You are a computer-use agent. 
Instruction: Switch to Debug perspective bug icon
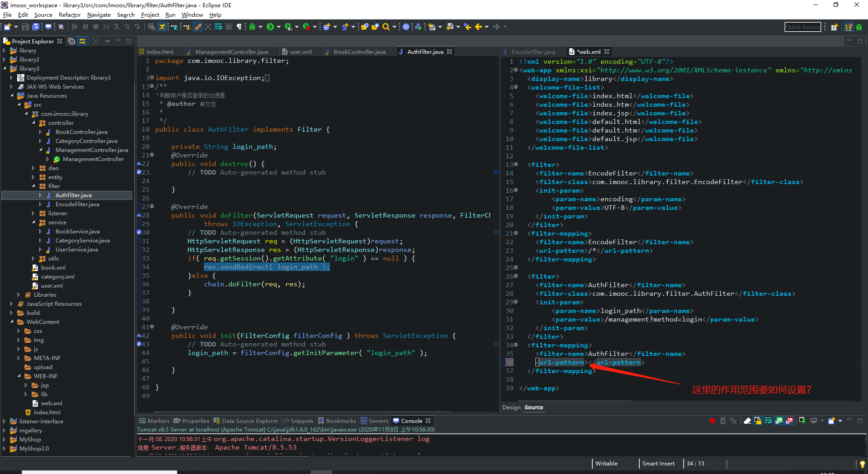pos(859,27)
